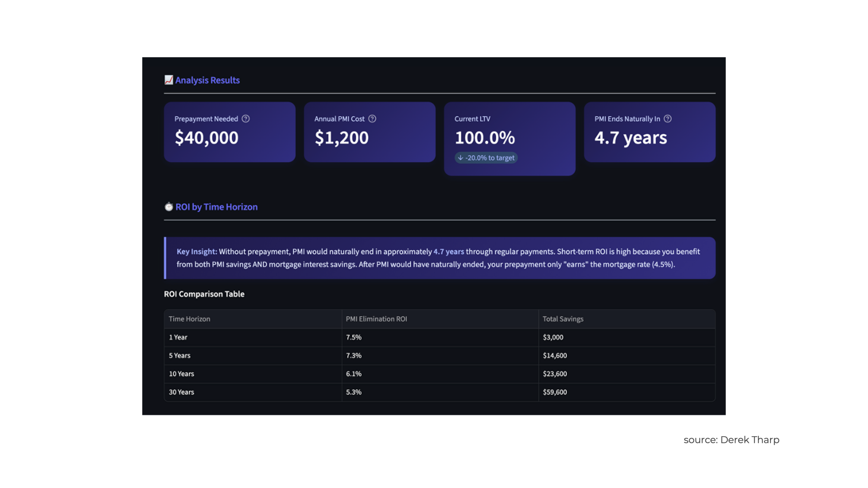Click the ROI Comparison Table title
This screenshot has height=488, width=868.
(204, 294)
